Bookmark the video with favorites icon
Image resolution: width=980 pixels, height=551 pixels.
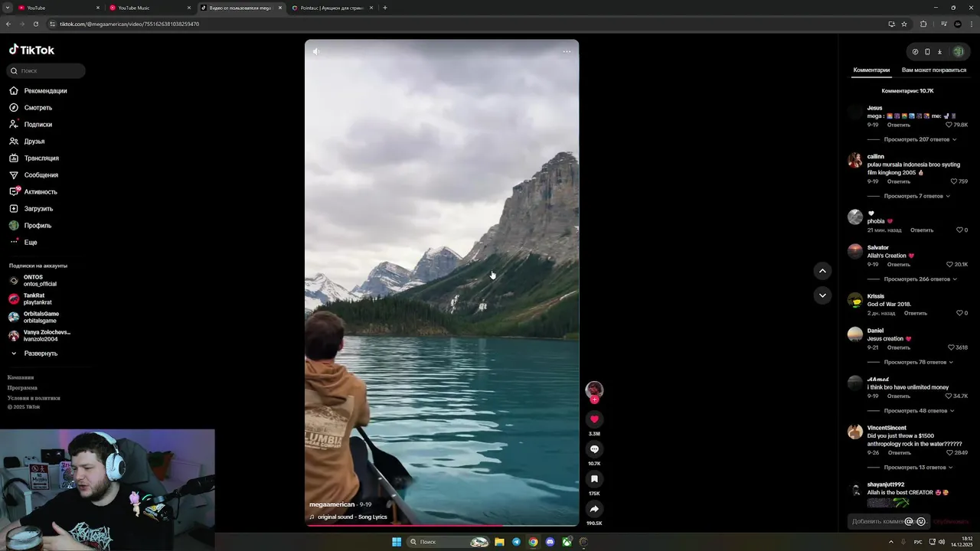point(594,479)
